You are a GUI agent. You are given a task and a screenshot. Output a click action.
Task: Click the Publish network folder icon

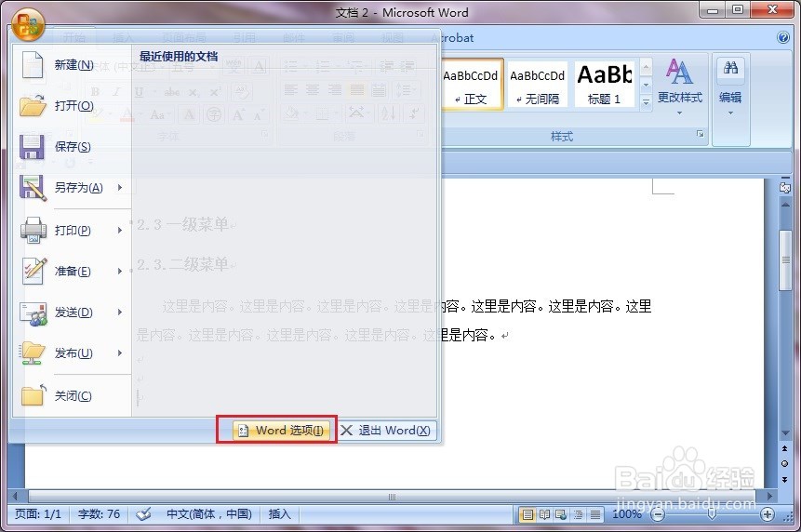click(33, 353)
